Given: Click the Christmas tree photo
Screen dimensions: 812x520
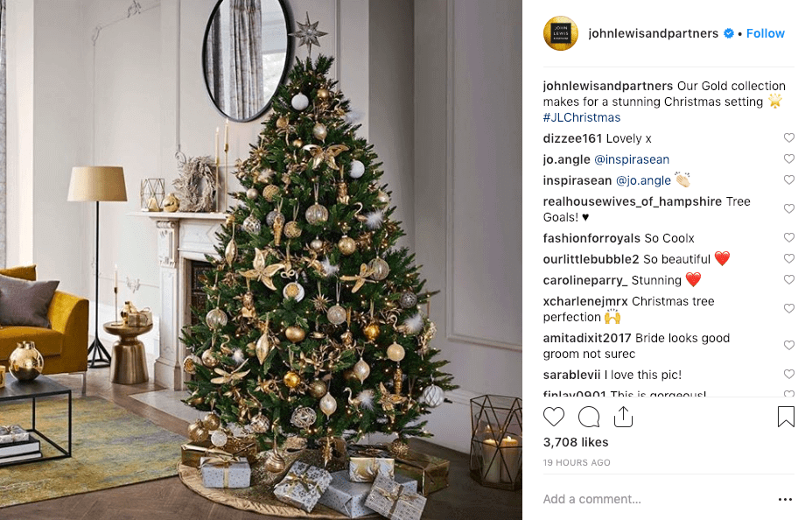Looking at the screenshot, I should [x=261, y=260].
